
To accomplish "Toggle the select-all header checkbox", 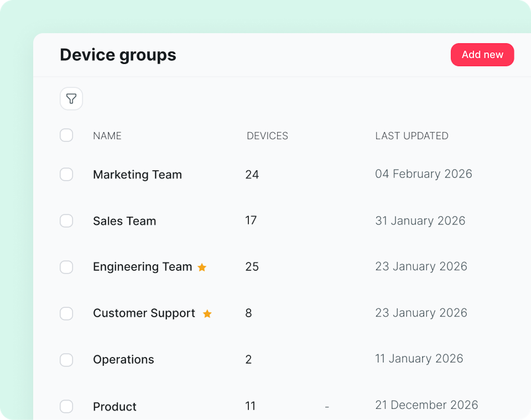I will pos(66,135).
